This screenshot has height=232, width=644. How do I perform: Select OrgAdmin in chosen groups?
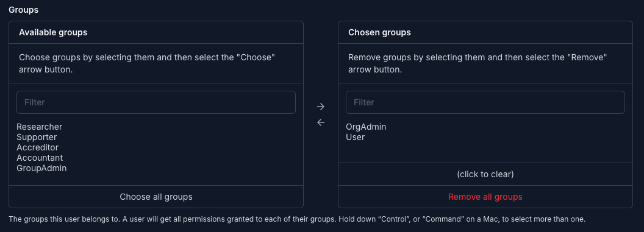[366, 127]
